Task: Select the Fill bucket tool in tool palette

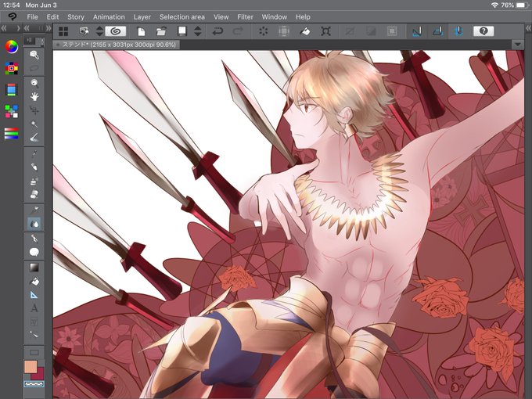Action: click(x=34, y=282)
